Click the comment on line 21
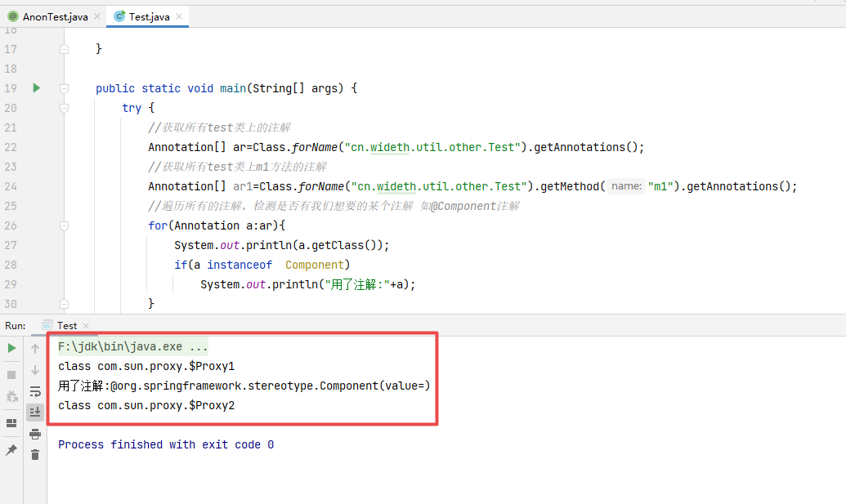Screen dimensions: 846x504 click(220, 127)
